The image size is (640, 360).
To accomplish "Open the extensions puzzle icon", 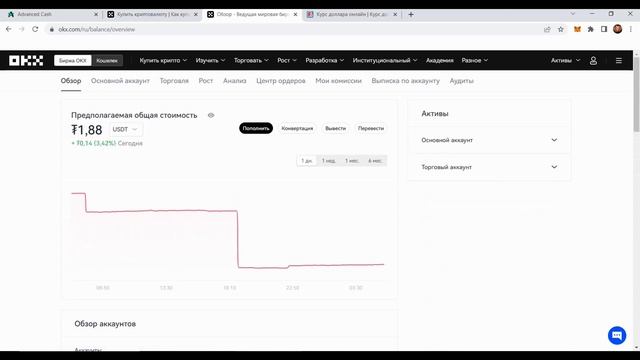I will click(x=591, y=29).
